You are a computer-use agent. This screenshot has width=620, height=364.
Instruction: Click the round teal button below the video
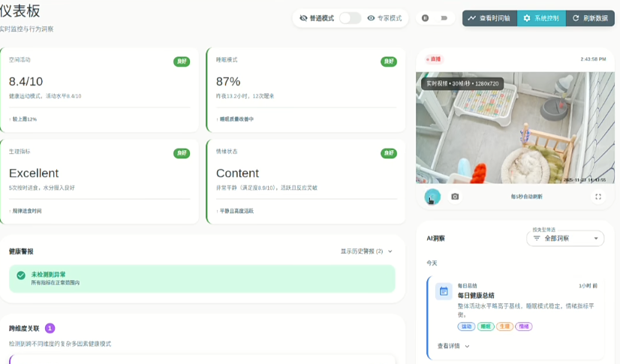[x=432, y=197]
